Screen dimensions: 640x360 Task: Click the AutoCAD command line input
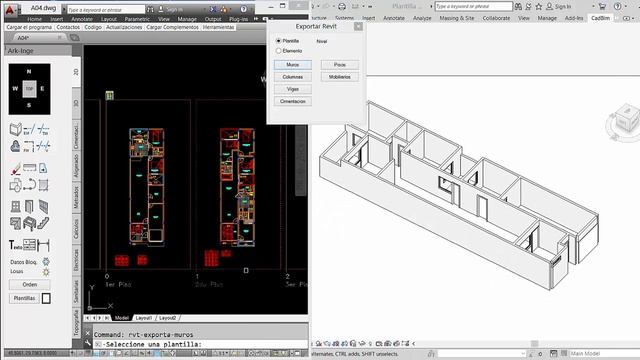click(201, 344)
